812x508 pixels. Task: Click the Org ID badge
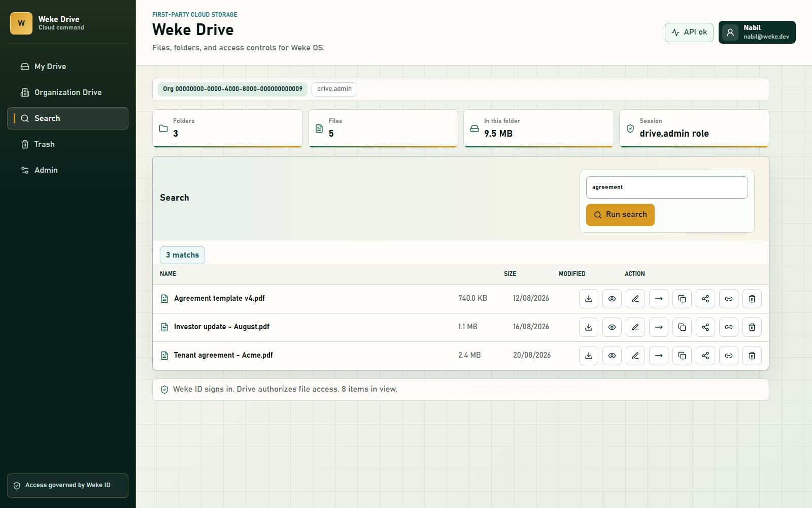232,89
